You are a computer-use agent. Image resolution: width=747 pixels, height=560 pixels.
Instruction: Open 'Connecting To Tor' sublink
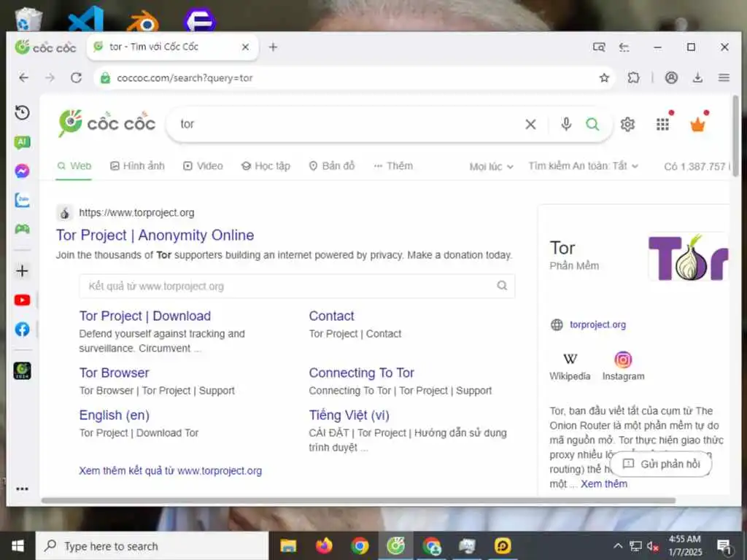pos(361,373)
